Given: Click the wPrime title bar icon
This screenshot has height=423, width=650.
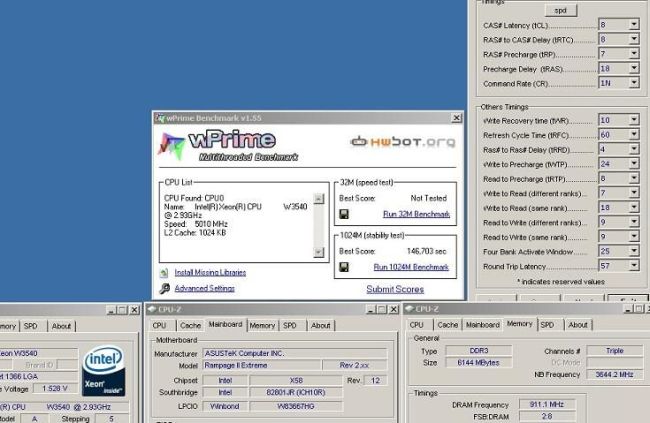Looking at the screenshot, I should [x=160, y=118].
